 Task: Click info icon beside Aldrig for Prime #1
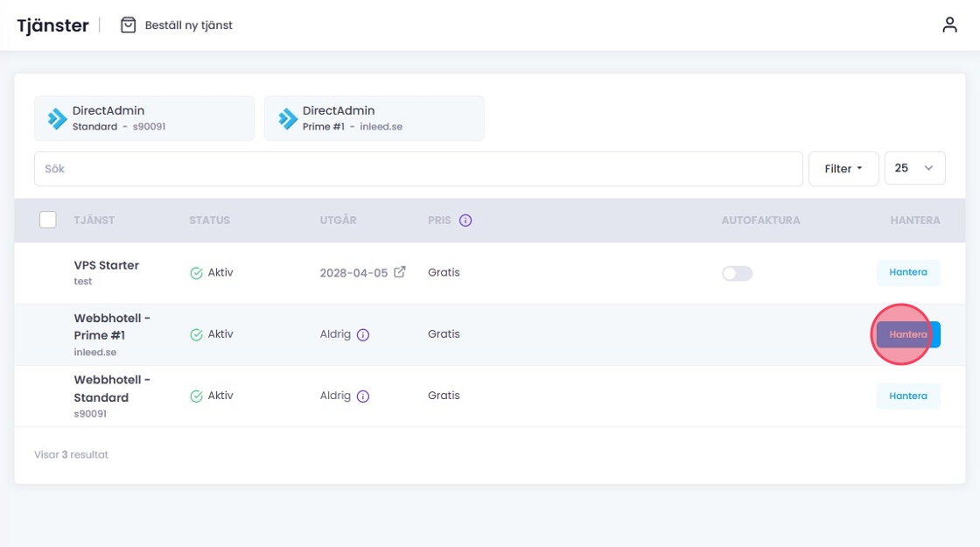(363, 334)
